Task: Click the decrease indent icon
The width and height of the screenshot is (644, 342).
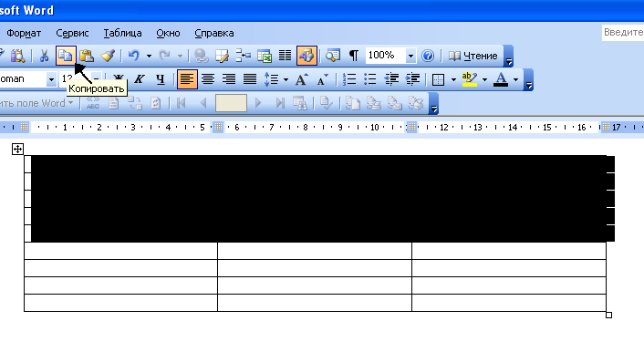Action: (391, 79)
